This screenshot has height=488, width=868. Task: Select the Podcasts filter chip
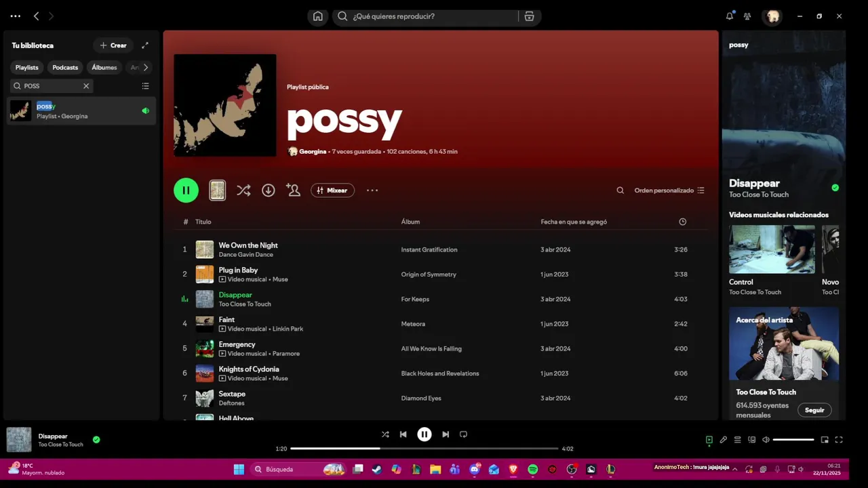pyautogui.click(x=65, y=67)
